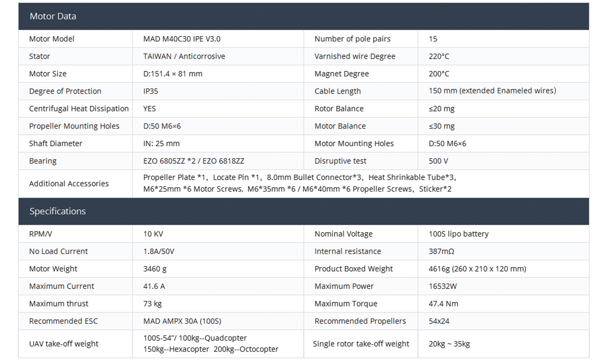Select the '500 V' disruptive test value

pos(439,161)
